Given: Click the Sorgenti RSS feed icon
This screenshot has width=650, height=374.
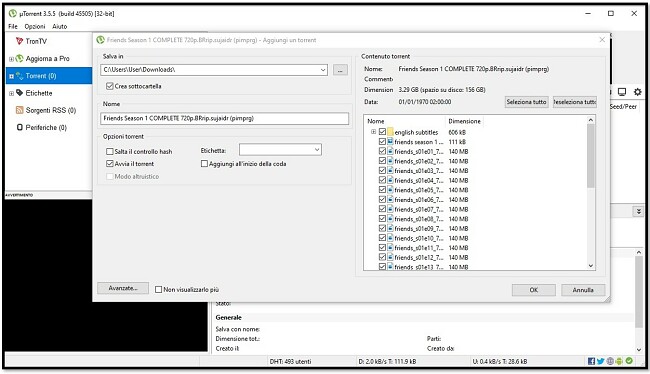Looking at the screenshot, I should point(19,110).
